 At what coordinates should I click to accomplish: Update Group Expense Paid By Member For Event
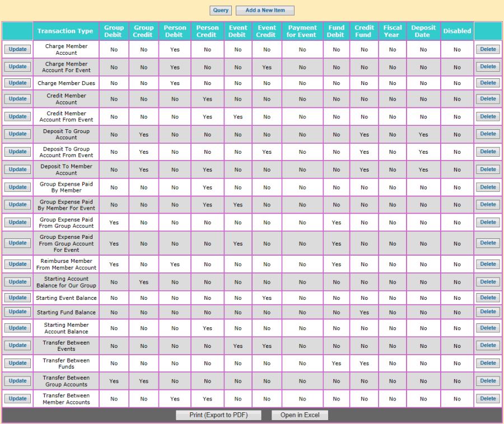click(18, 205)
